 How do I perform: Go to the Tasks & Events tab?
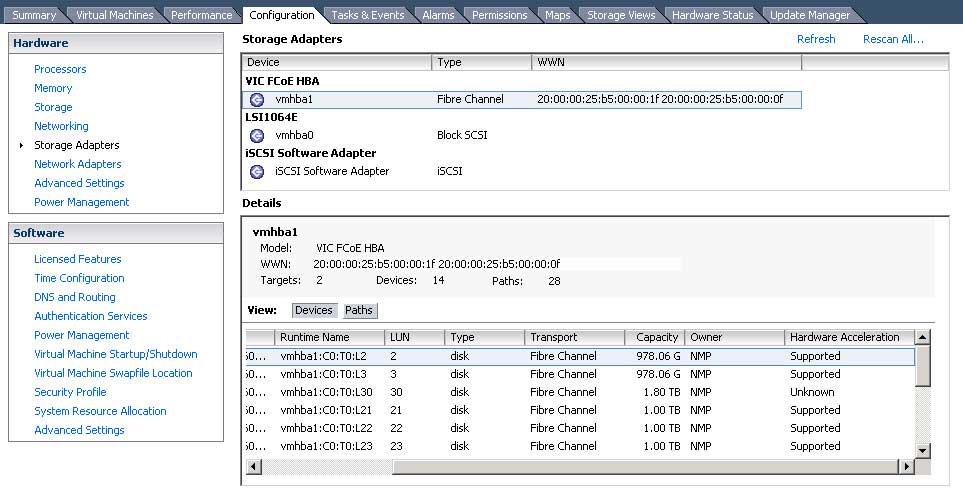(x=368, y=15)
